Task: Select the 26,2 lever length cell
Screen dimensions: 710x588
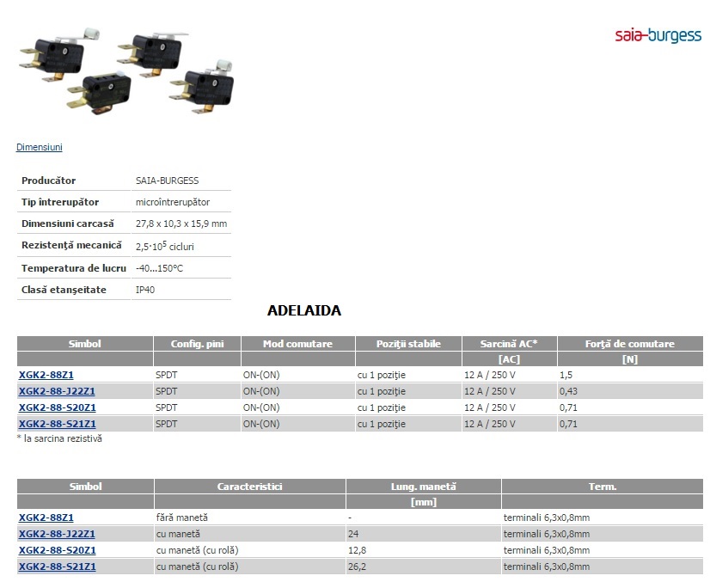Action: coord(424,567)
